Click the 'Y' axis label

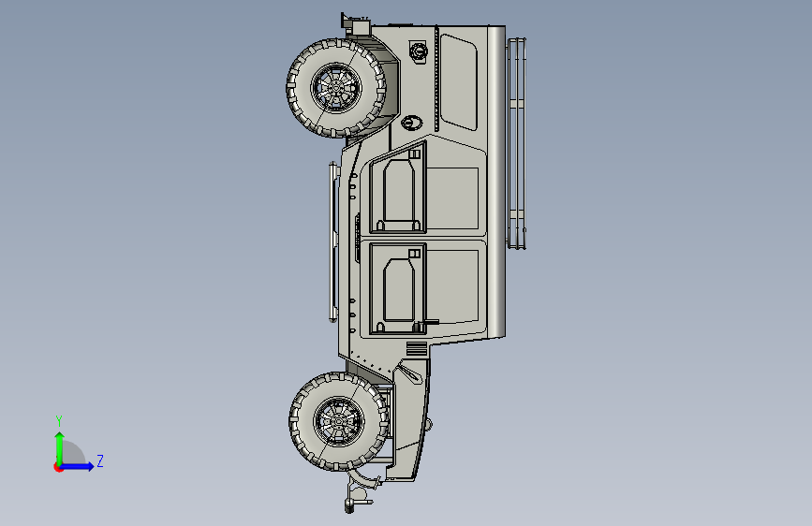coord(59,420)
